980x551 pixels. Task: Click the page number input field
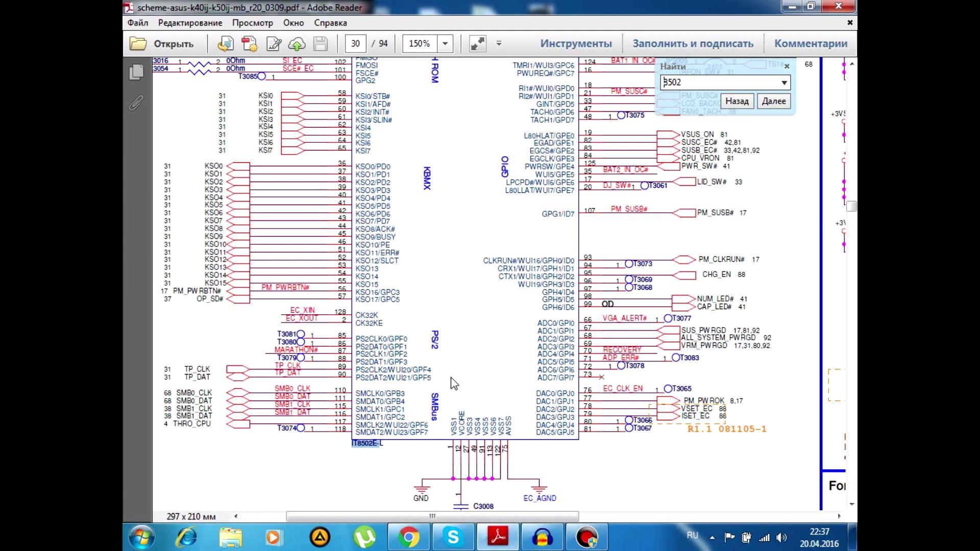pyautogui.click(x=355, y=44)
